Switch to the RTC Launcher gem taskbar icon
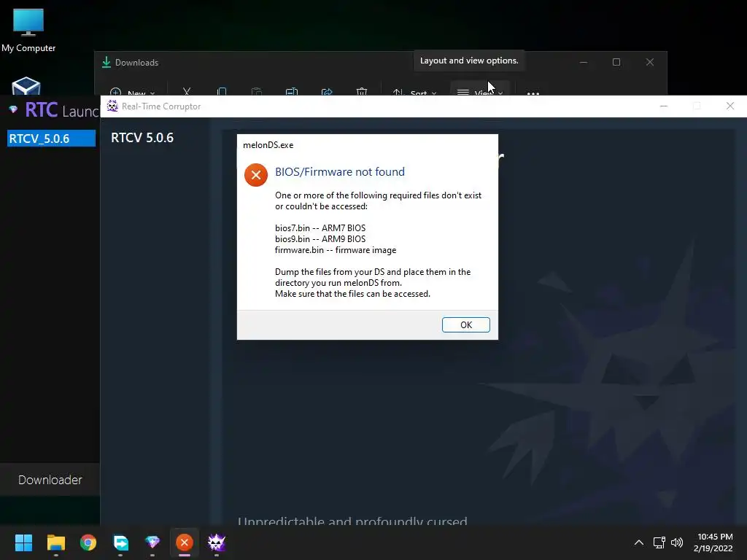The width and height of the screenshot is (747, 560). (x=152, y=542)
